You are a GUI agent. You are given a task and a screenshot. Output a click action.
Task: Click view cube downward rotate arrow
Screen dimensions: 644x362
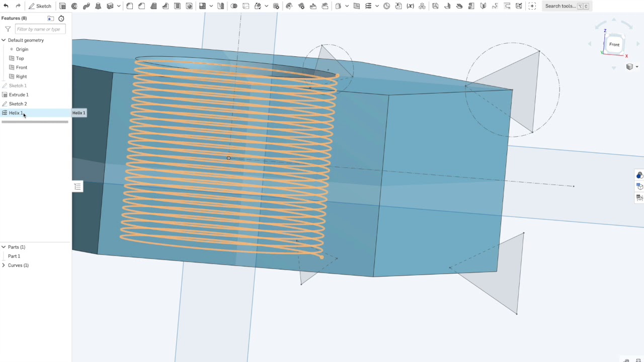(x=614, y=67)
